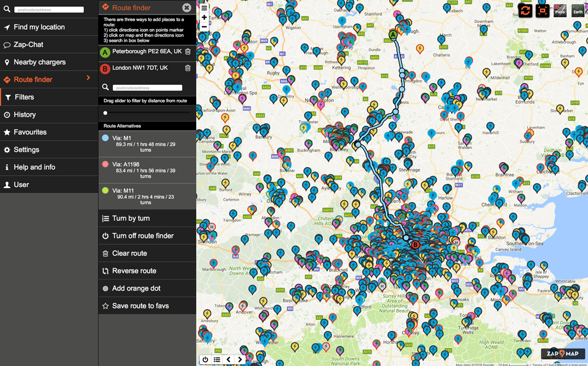Screen dimensions: 588x366
Task: Click Settings gear icon in sidebar
Action: (x=7, y=150)
